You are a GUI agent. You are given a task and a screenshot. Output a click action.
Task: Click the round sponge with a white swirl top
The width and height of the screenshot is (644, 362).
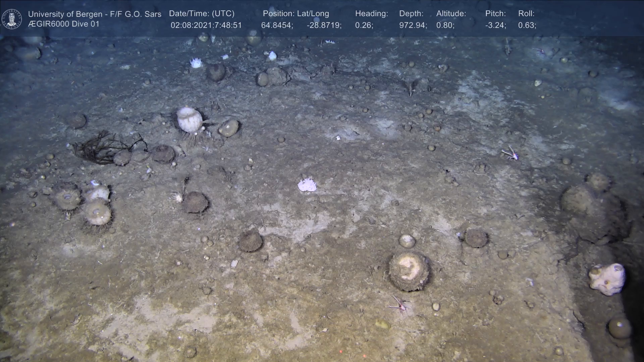pos(409,270)
